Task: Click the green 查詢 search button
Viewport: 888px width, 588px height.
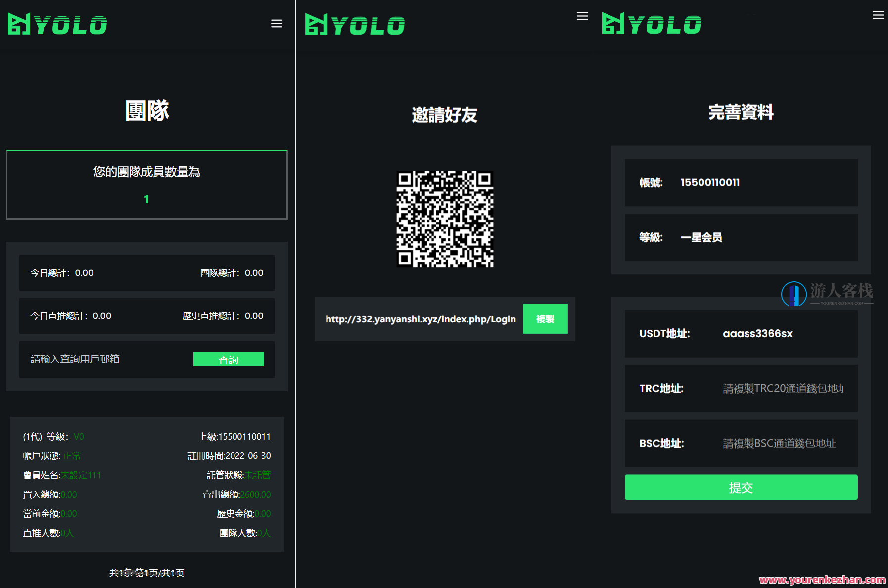Action: (x=228, y=360)
